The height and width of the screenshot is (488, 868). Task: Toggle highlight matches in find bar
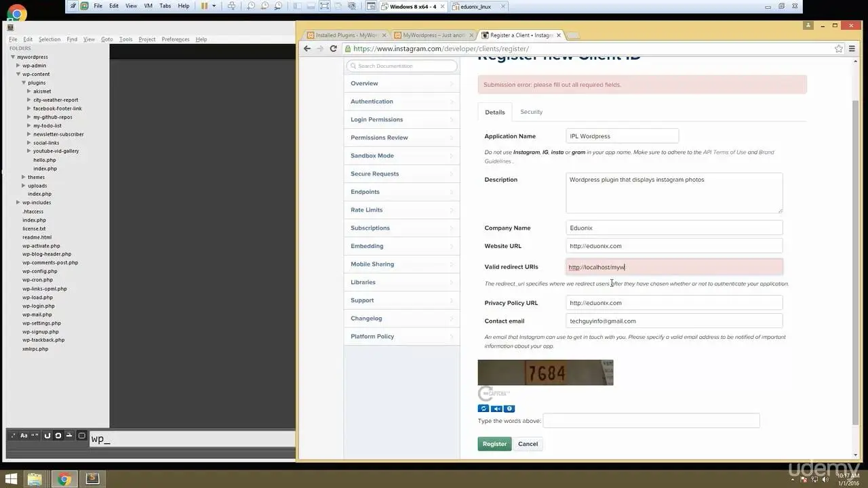81,436
